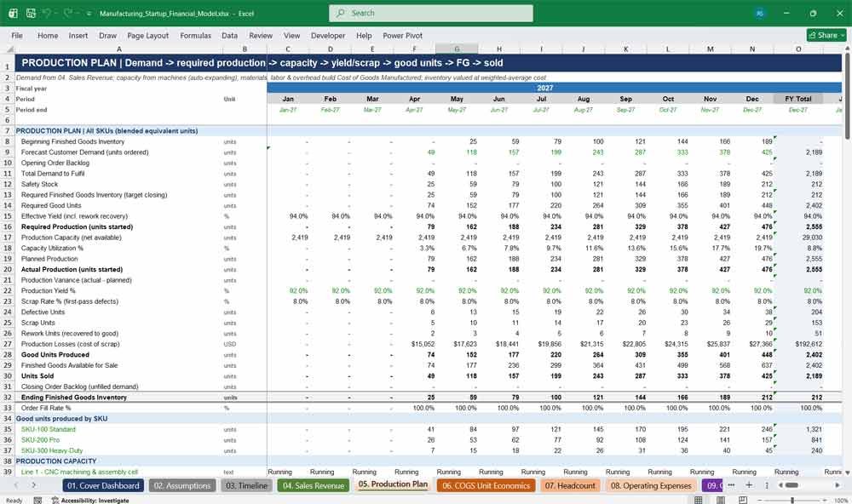Image resolution: width=852 pixels, height=504 pixels.
Task: Open the Draw ribbon tab
Action: coord(107,35)
